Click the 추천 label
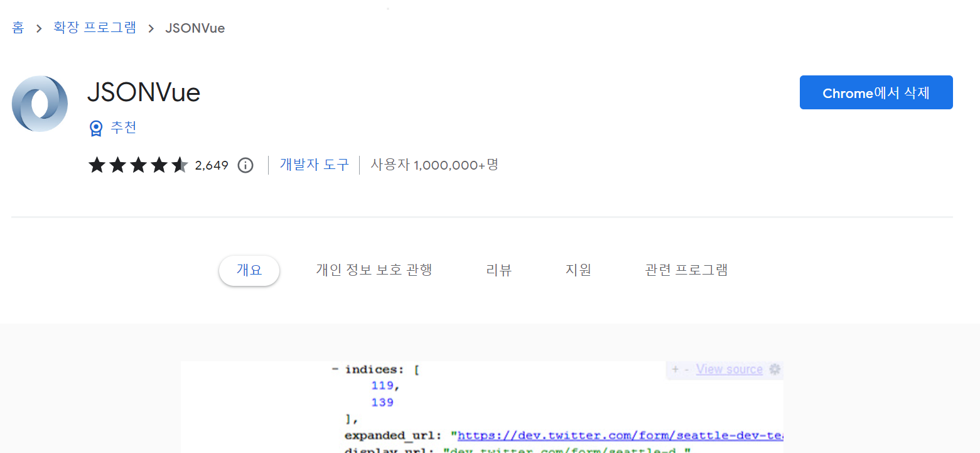Image resolution: width=980 pixels, height=453 pixels. [124, 128]
